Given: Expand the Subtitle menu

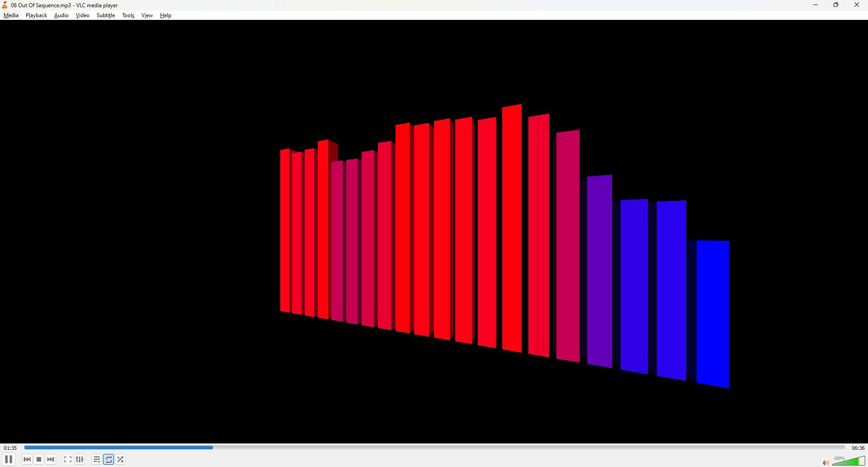Looking at the screenshot, I should (106, 15).
